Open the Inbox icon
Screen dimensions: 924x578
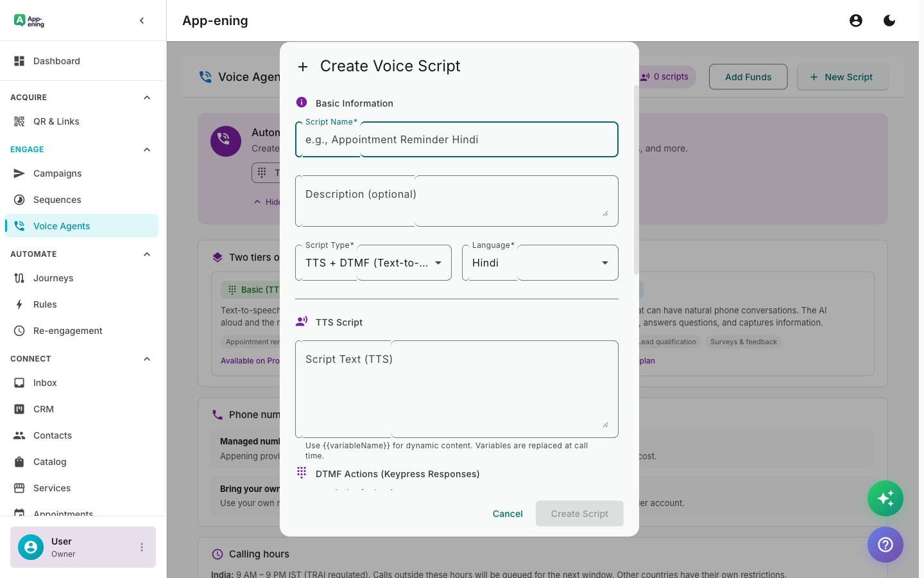pyautogui.click(x=20, y=382)
